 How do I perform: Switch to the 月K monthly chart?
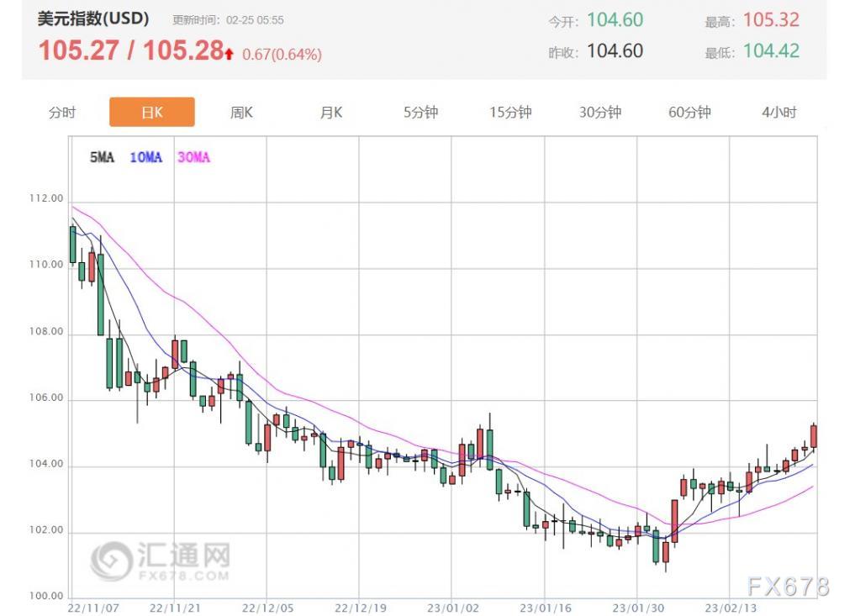[331, 113]
